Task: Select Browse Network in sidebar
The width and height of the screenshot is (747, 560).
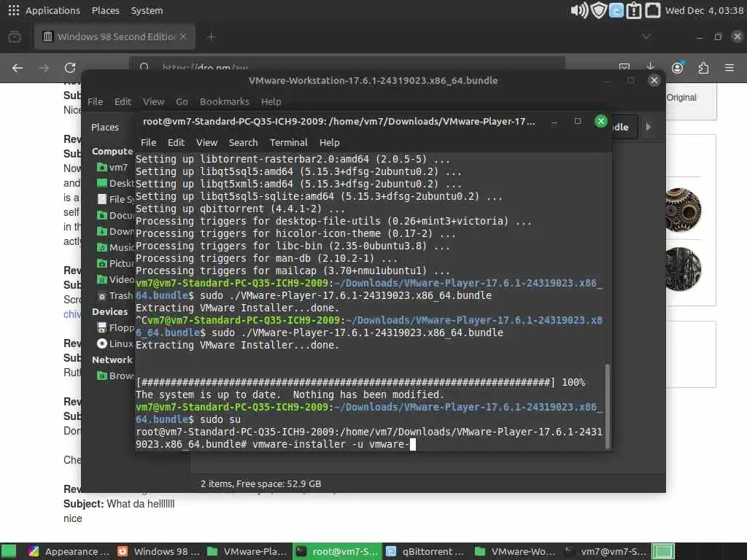Action: click(115, 376)
